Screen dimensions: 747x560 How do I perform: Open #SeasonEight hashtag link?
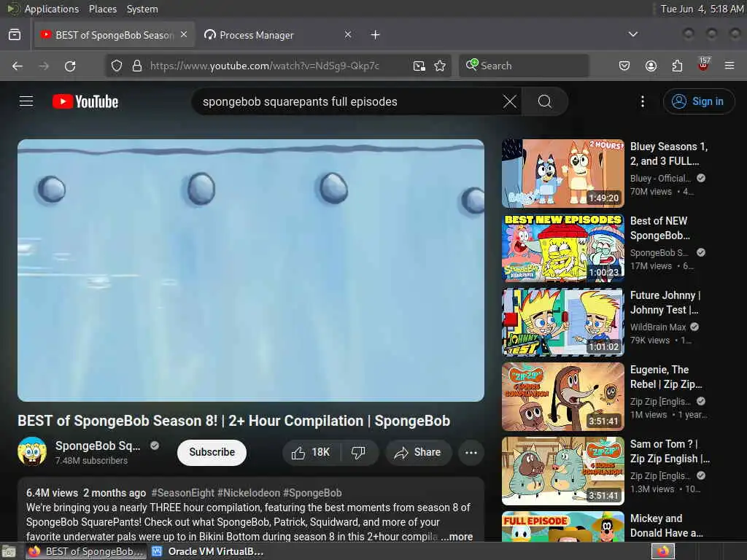[x=182, y=493]
